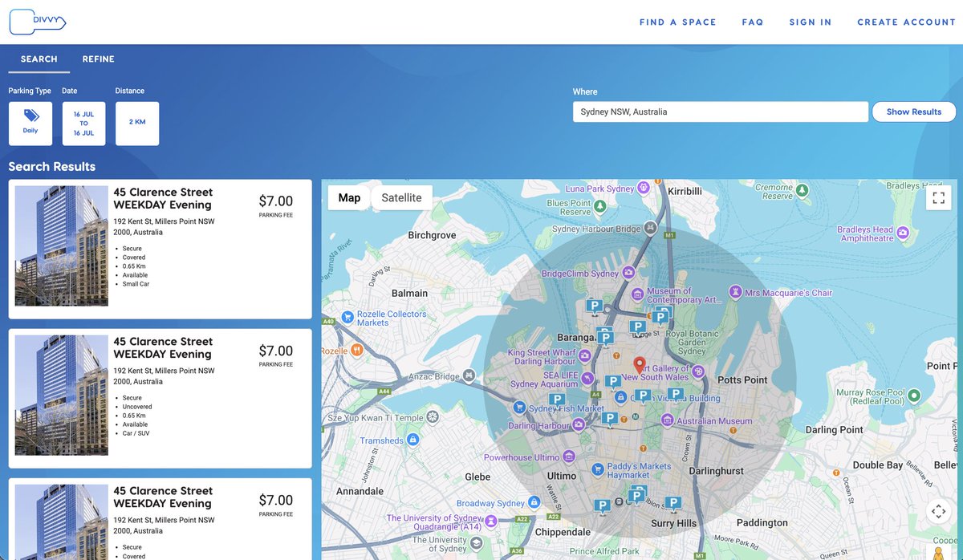Click second listing's $7.00 parking fee
This screenshot has width=963, height=560.
(x=275, y=351)
